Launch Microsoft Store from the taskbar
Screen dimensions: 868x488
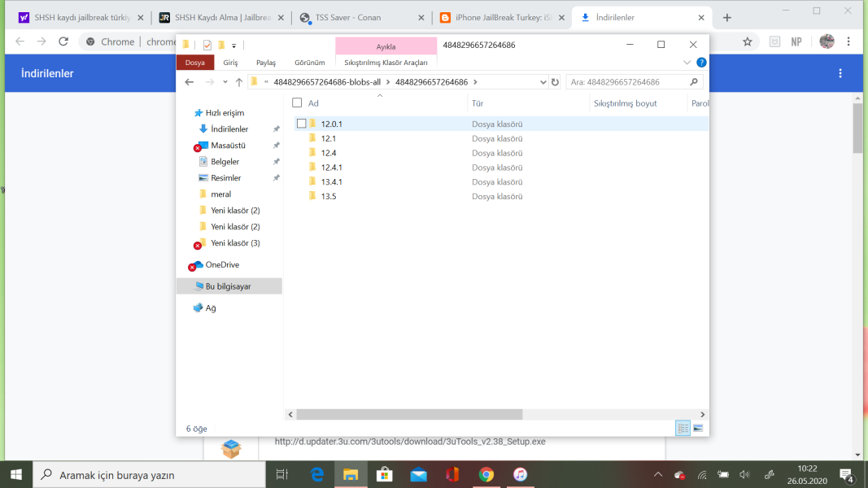(x=385, y=474)
